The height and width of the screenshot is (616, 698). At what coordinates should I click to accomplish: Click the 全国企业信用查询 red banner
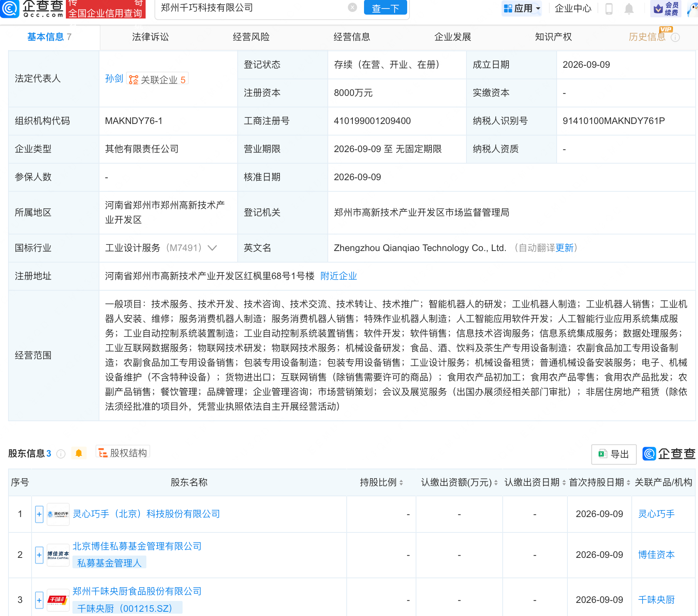click(106, 9)
